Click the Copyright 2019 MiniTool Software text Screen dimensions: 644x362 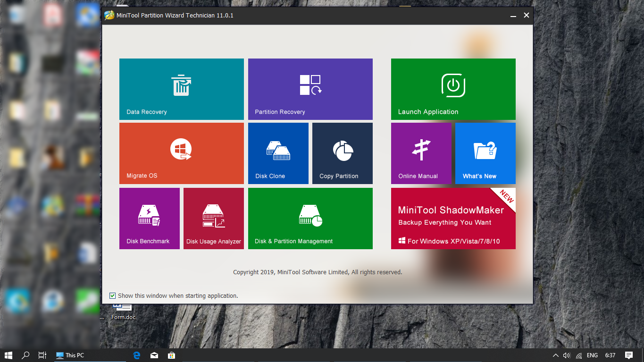[318, 272]
